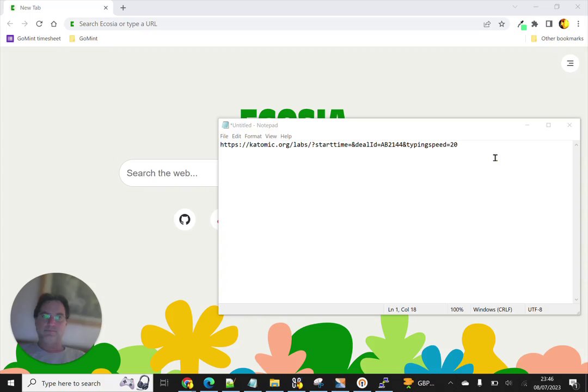The image size is (588, 392).
Task: Open the home page via house icon
Action: (x=53, y=23)
